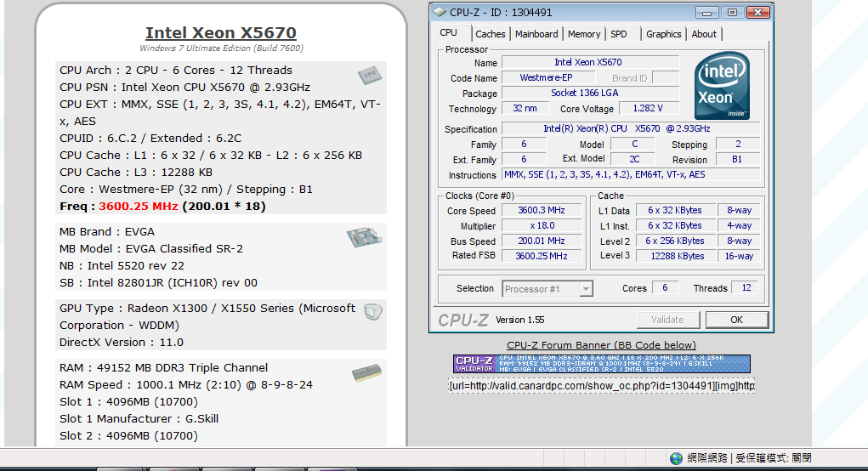This screenshot has height=471, width=868.
Task: Click the CPU-Z Forum Banner link text
Action: (x=601, y=345)
